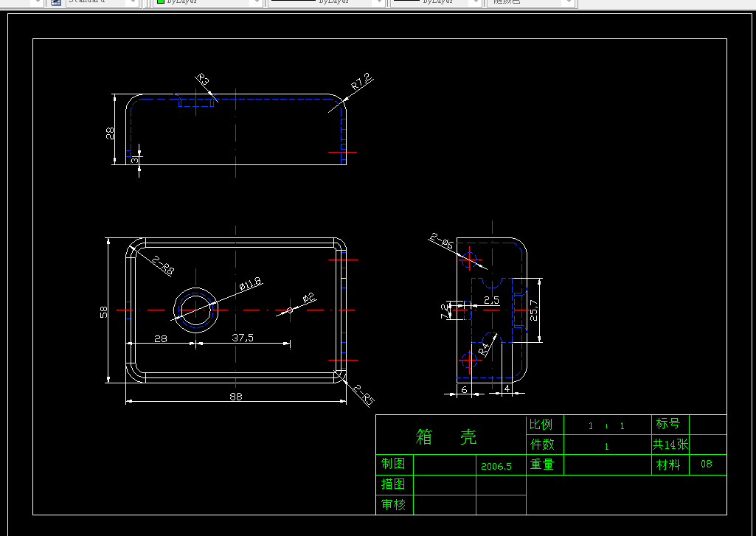Select the 88 width dimension text
Image resolution: width=756 pixels, height=536 pixels.
[236, 397]
